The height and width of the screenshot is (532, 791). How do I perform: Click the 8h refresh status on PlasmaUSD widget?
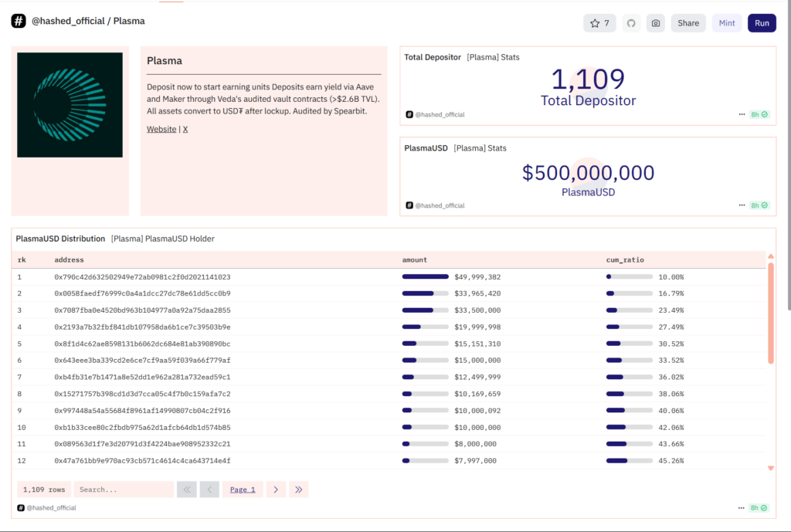[x=759, y=205]
